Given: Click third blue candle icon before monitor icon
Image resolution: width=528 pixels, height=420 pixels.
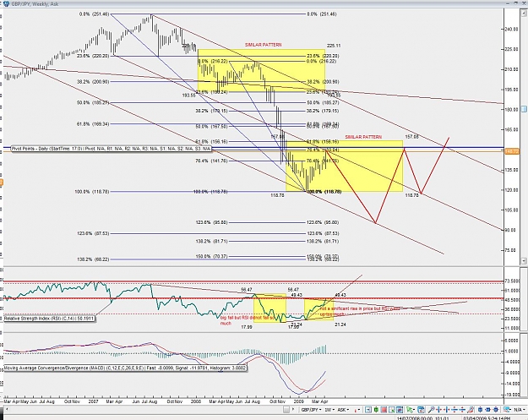Looking at the screenshot, I should pos(496,410).
